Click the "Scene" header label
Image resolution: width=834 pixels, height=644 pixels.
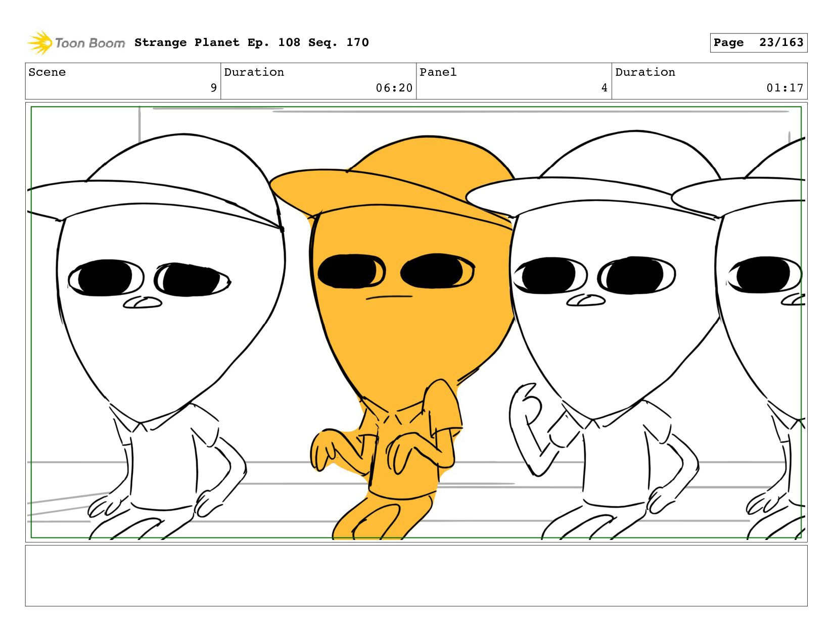click(47, 72)
